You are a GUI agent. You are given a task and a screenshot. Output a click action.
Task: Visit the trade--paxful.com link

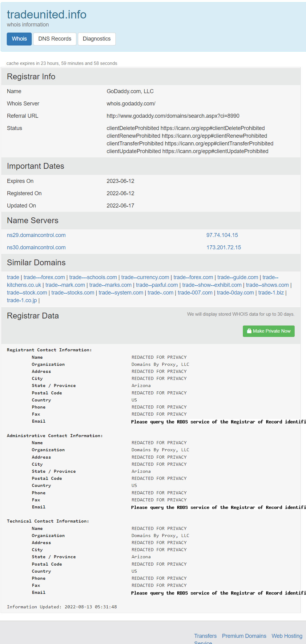pos(157,285)
